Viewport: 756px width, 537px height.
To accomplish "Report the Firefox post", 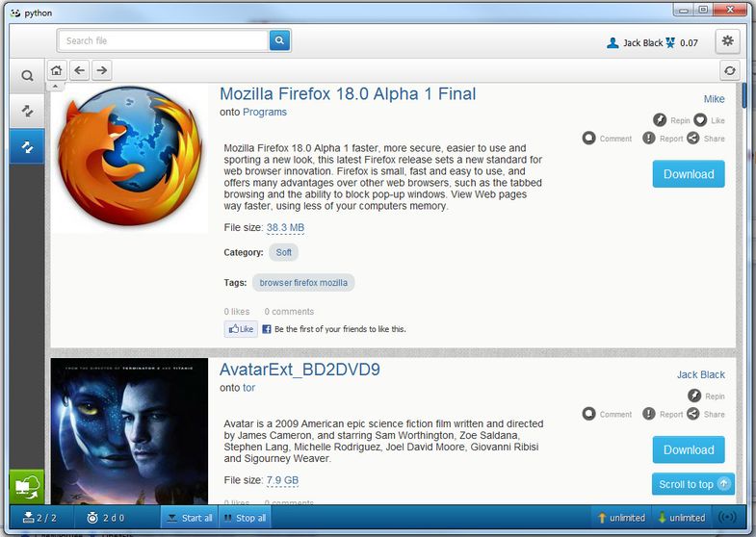I will (663, 139).
